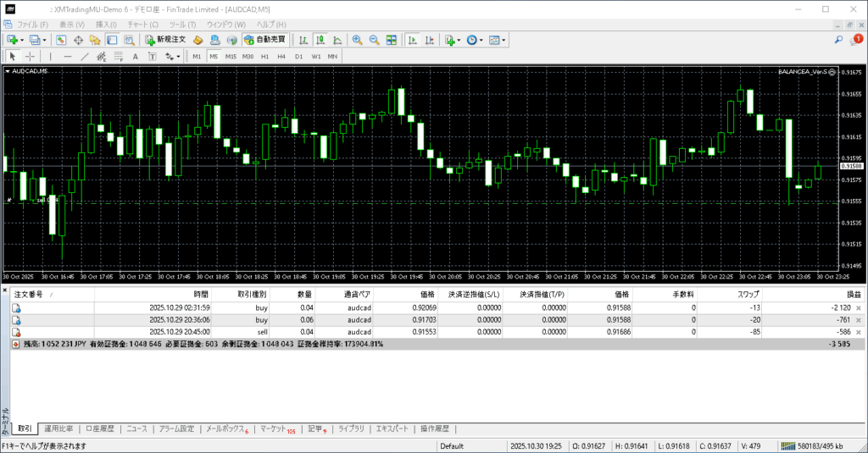Zoom out on the chart
Screen dimensions: 868x453
(x=374, y=40)
